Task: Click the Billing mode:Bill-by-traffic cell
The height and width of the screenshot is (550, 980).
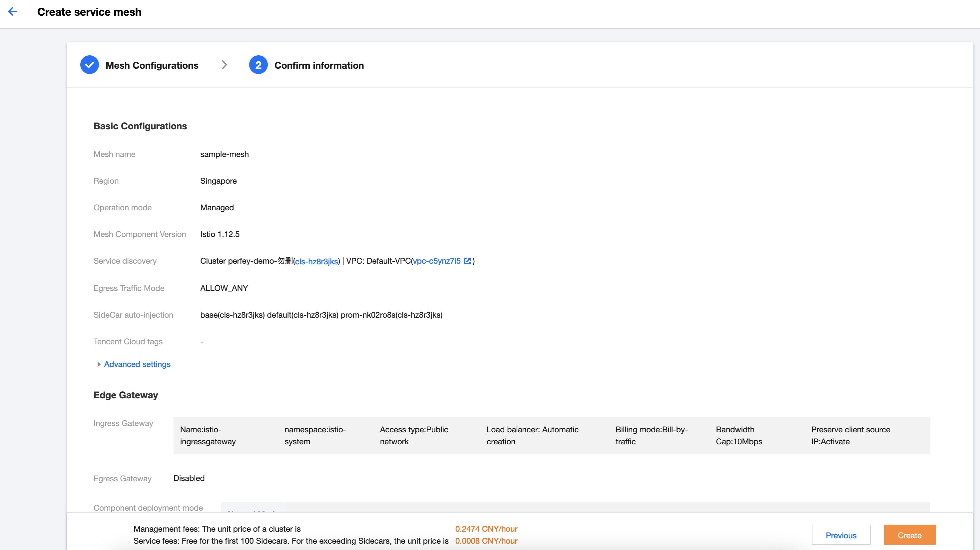Action: coord(652,435)
